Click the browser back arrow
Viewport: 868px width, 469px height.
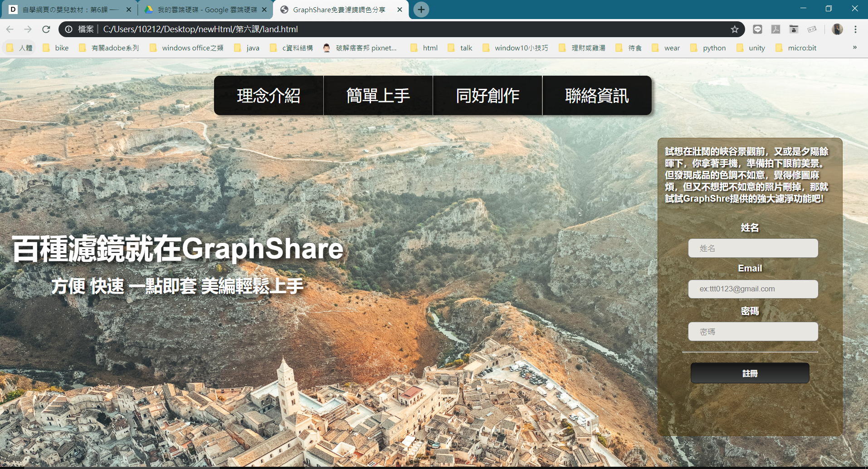point(10,29)
